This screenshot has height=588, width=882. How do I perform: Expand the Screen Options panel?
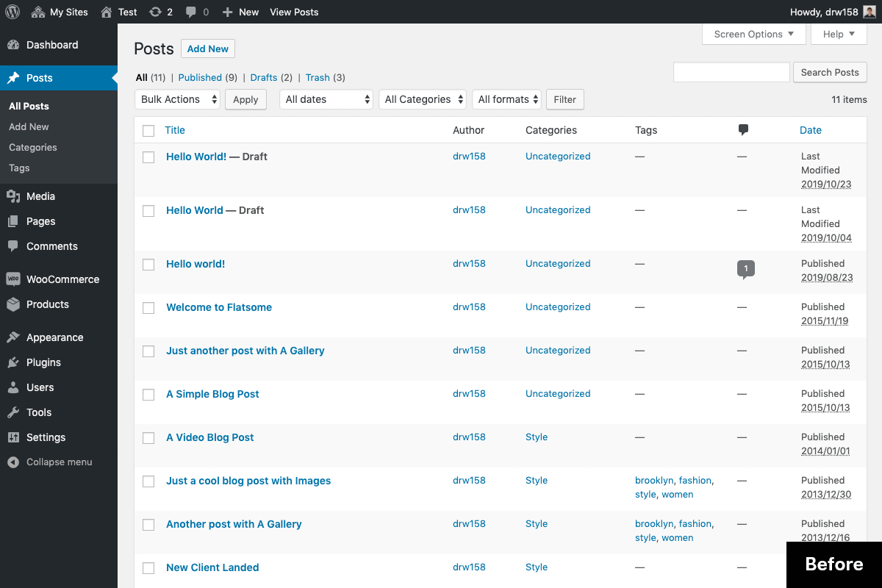753,34
